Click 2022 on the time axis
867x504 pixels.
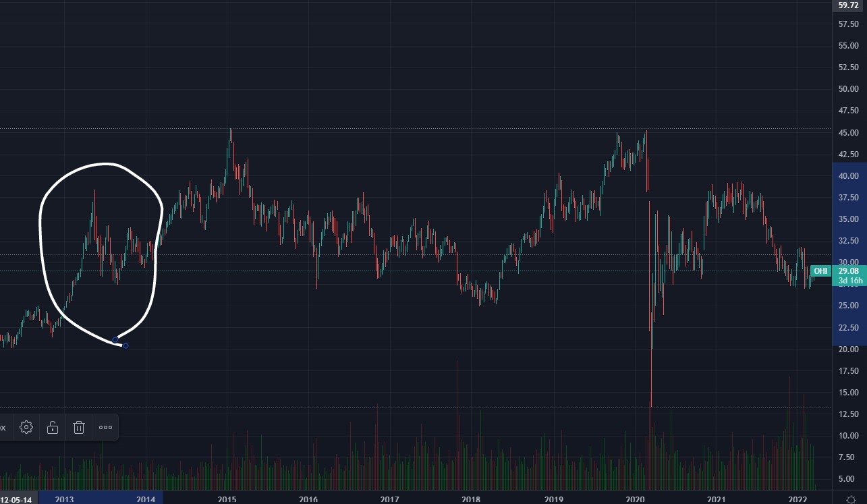[x=798, y=499]
